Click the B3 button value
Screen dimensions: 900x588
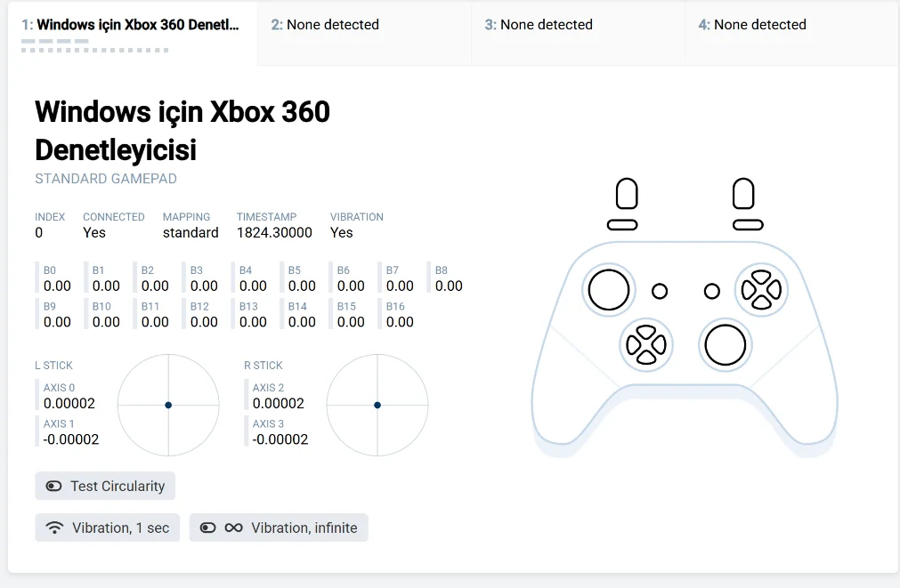coord(204,286)
